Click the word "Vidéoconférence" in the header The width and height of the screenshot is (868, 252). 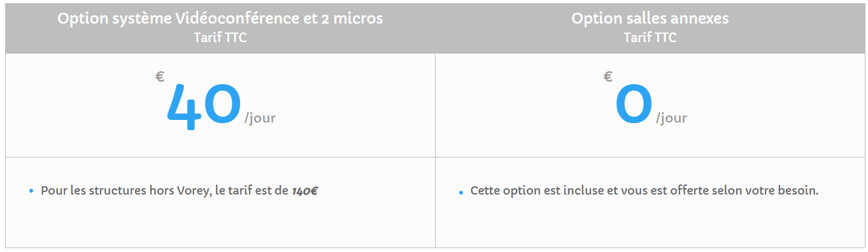[x=234, y=19]
